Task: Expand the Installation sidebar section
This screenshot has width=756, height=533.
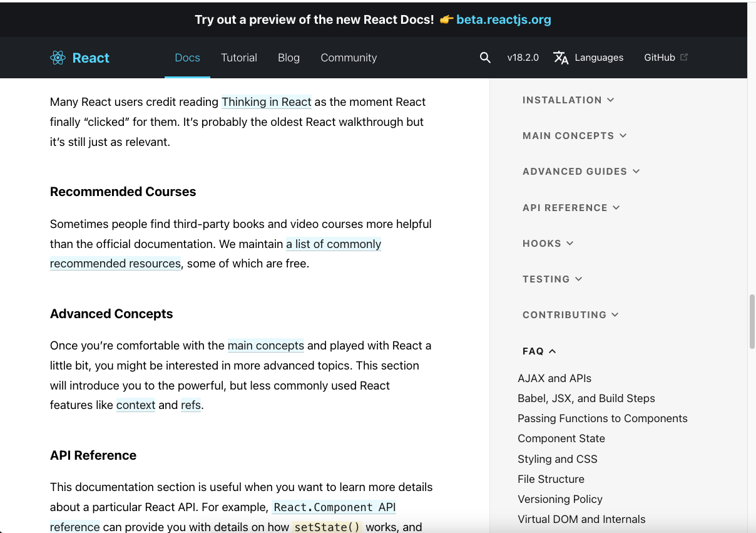Action: click(x=568, y=100)
